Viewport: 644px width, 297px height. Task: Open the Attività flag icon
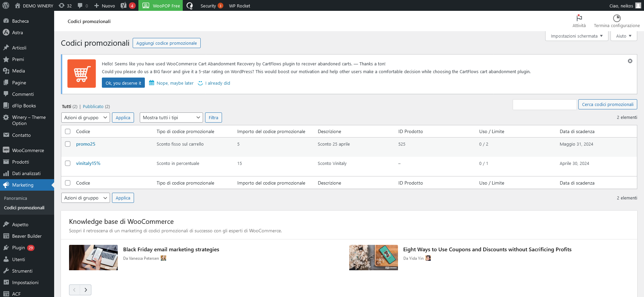579,18
